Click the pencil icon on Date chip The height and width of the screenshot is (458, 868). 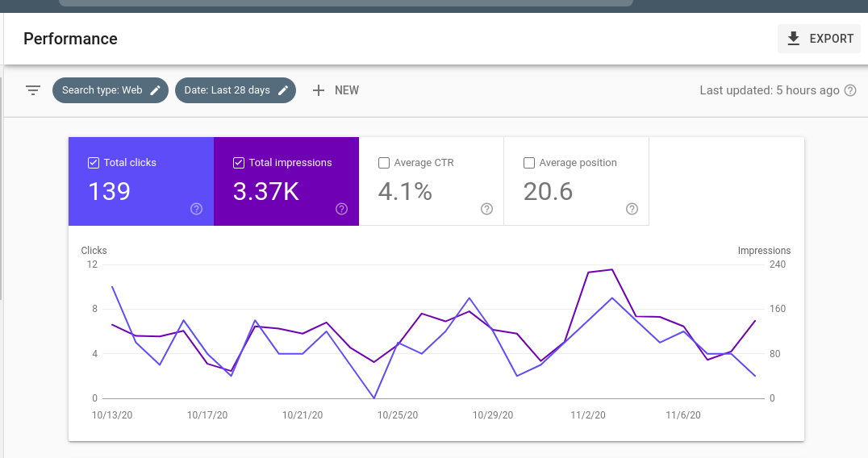[x=283, y=90]
